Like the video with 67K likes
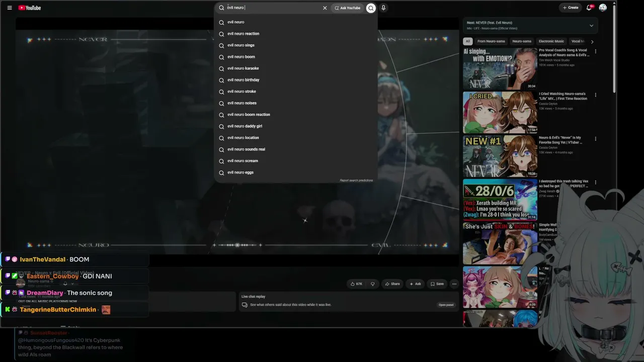Screen dimensions: 644x362 [x=356, y=284]
